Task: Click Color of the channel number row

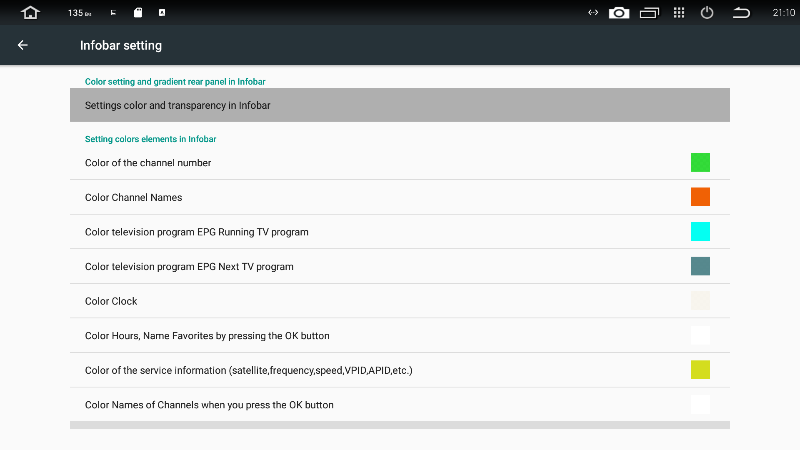Action: click(x=399, y=163)
